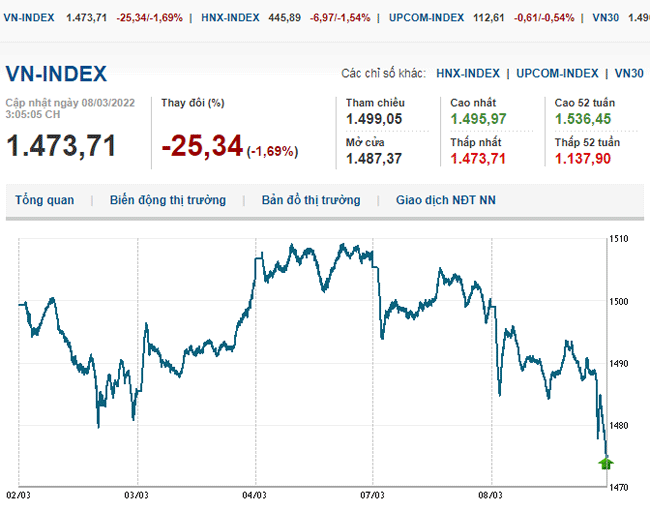Open Giao dịch NĐT NN tab
650x511 pixels.
tap(445, 200)
